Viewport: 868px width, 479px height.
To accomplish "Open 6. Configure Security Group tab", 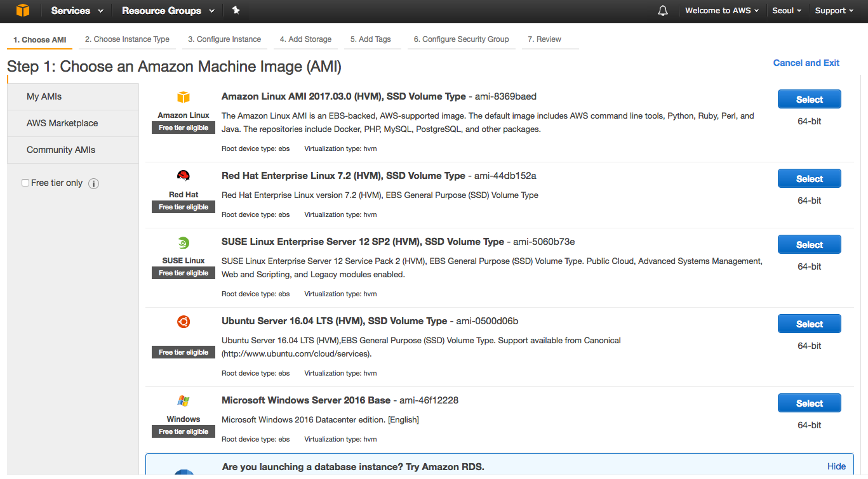I will pos(461,39).
